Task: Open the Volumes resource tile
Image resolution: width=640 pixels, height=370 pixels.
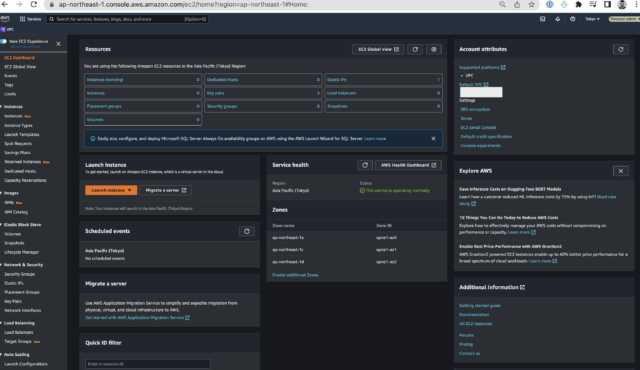Action: click(x=143, y=120)
